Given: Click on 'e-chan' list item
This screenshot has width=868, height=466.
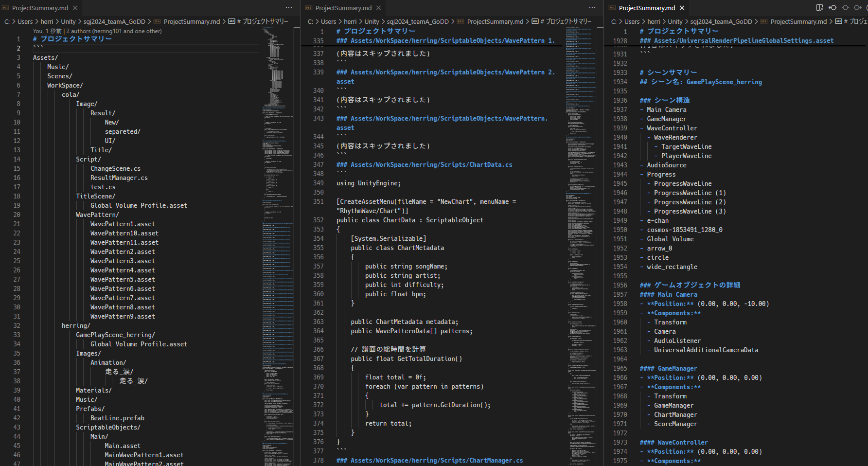Looking at the screenshot, I should click(657, 220).
